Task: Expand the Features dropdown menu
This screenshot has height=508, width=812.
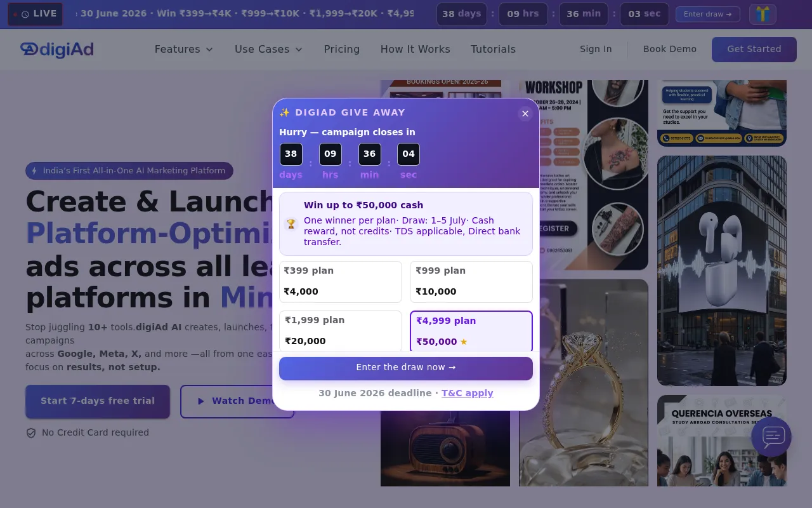Action: coord(184,49)
